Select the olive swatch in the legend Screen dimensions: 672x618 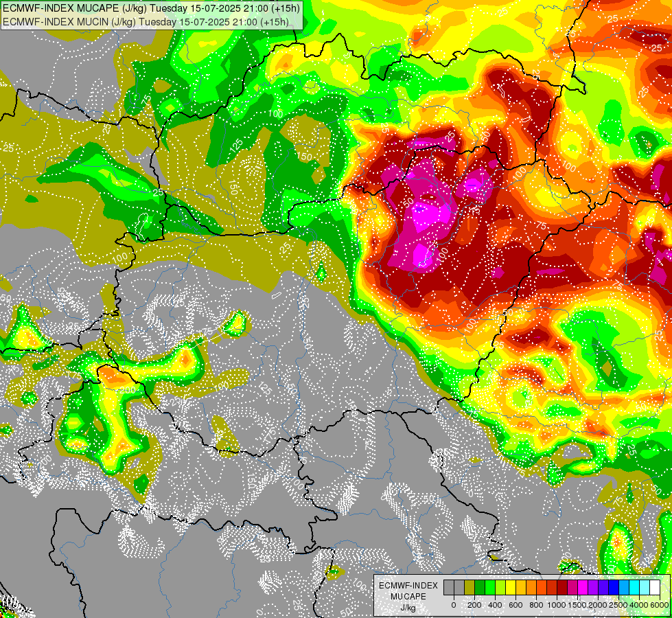click(470, 588)
